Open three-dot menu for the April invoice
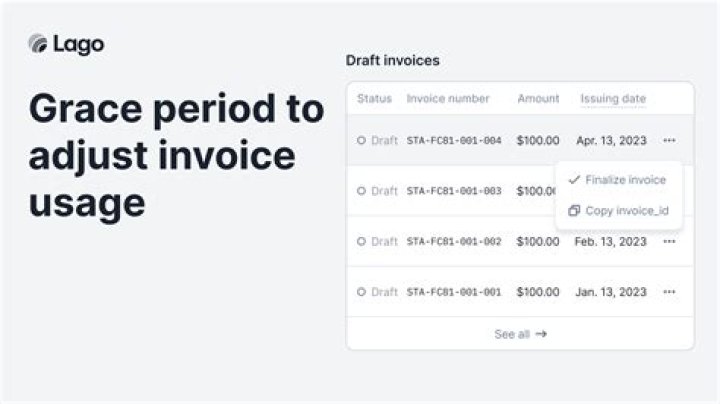720x404 pixels. 669,140
